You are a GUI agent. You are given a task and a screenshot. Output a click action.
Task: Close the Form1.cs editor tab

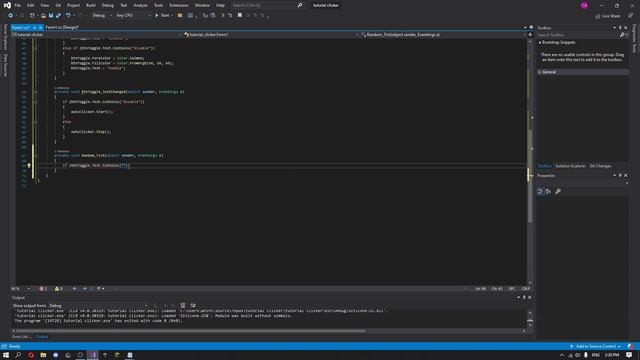pos(40,27)
